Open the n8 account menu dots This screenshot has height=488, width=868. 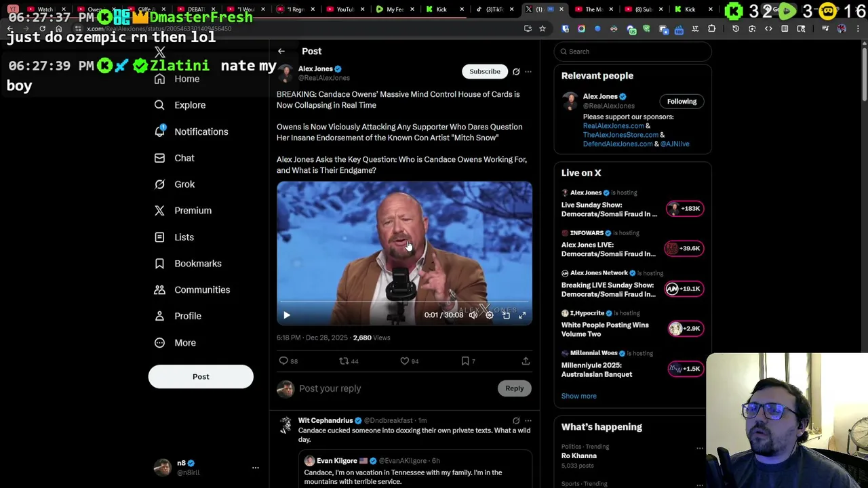click(x=255, y=468)
